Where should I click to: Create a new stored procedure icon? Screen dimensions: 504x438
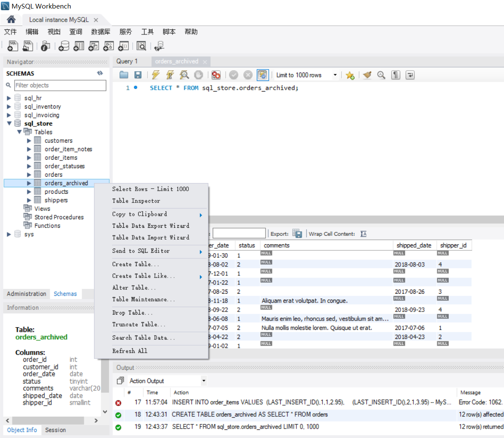[x=108, y=46]
